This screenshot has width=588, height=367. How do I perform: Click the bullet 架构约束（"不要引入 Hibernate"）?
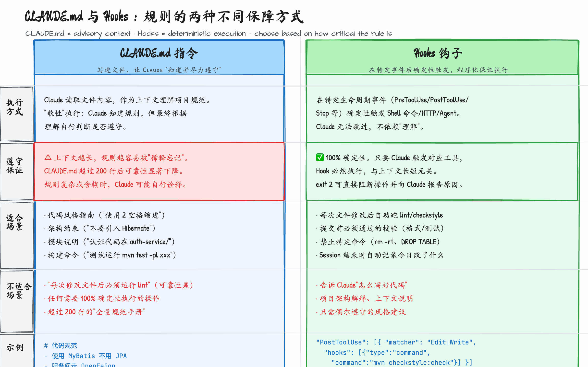pyautogui.click(x=99, y=228)
